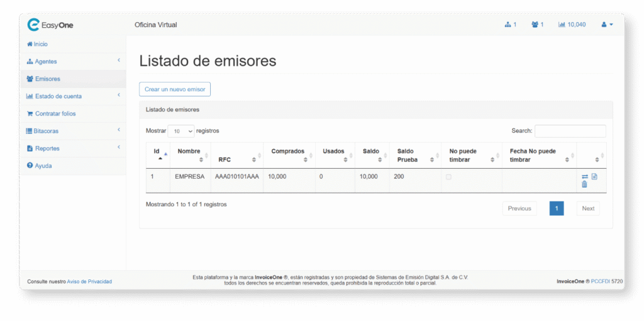Delete EMPRESA using the trash icon
The width and height of the screenshot is (644, 321).
point(584,184)
